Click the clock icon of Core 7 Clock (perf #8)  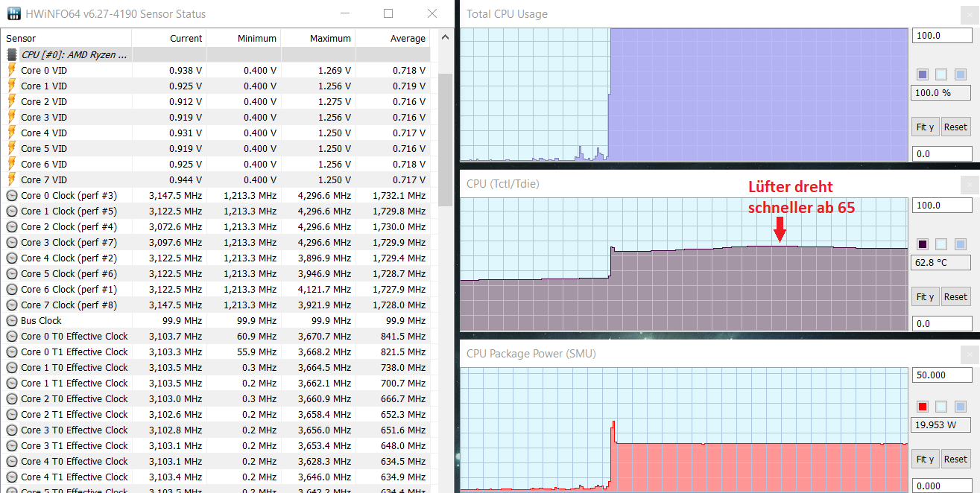click(12, 305)
